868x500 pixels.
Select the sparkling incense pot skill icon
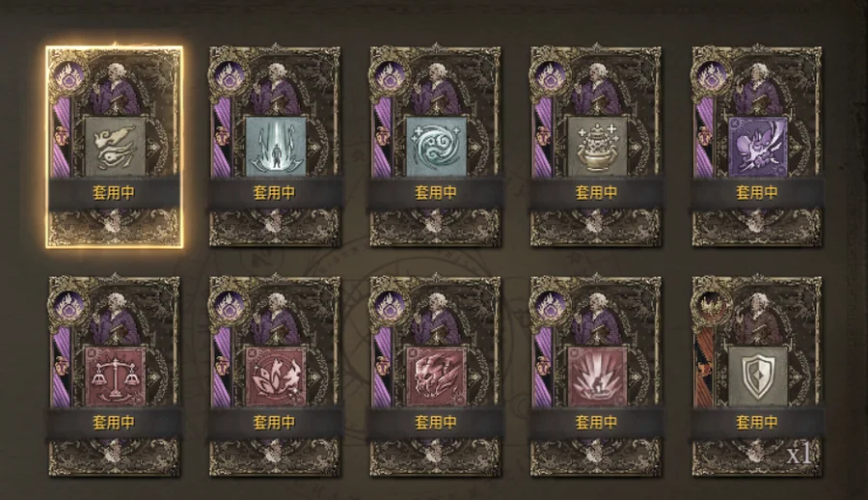pos(596,147)
